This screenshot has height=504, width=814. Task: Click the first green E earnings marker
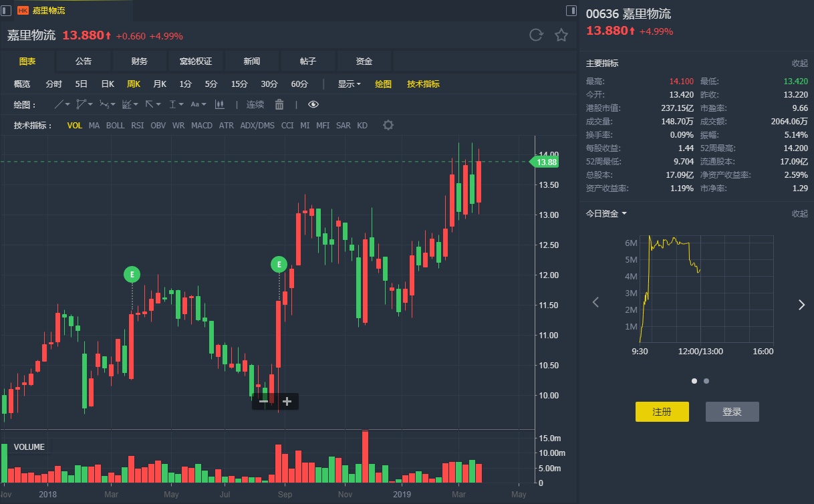point(132,273)
